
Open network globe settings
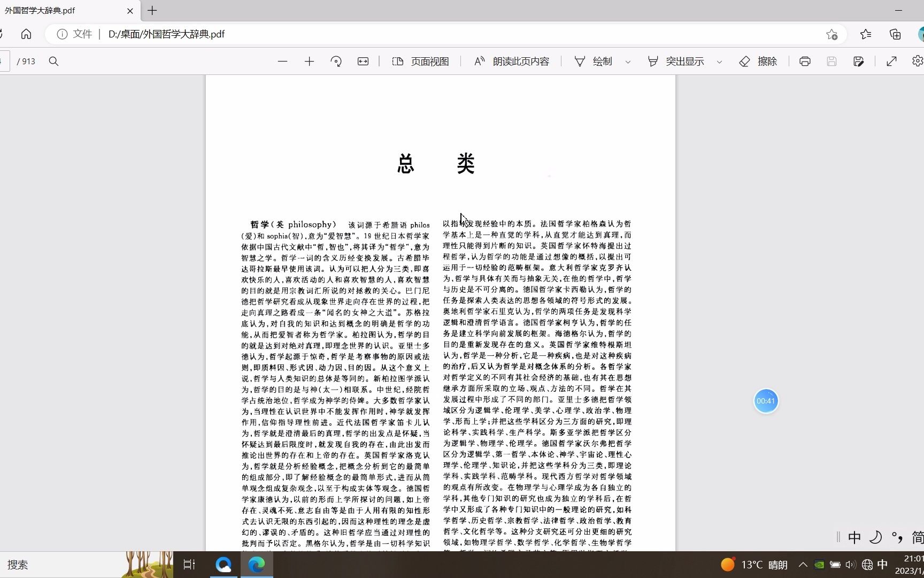(x=867, y=565)
